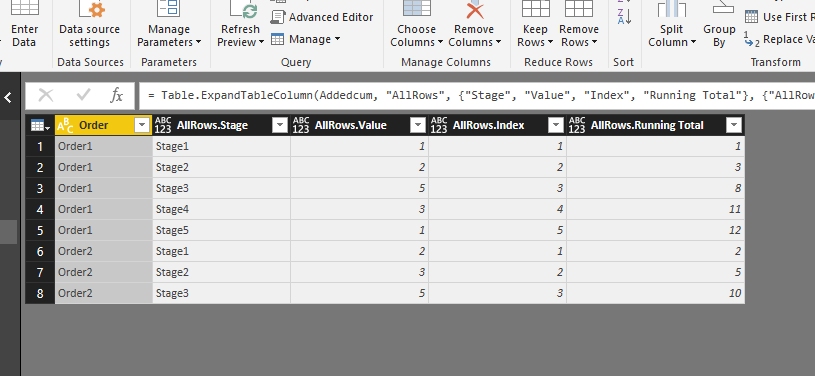Click the Enter Data button
This screenshot has width=815, height=376.
point(24,25)
